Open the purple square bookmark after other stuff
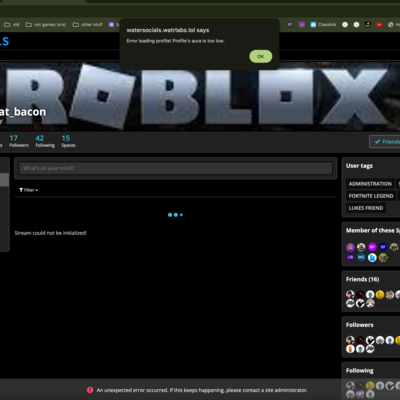Image resolution: width=400 pixels, height=400 pixels. tap(111, 25)
